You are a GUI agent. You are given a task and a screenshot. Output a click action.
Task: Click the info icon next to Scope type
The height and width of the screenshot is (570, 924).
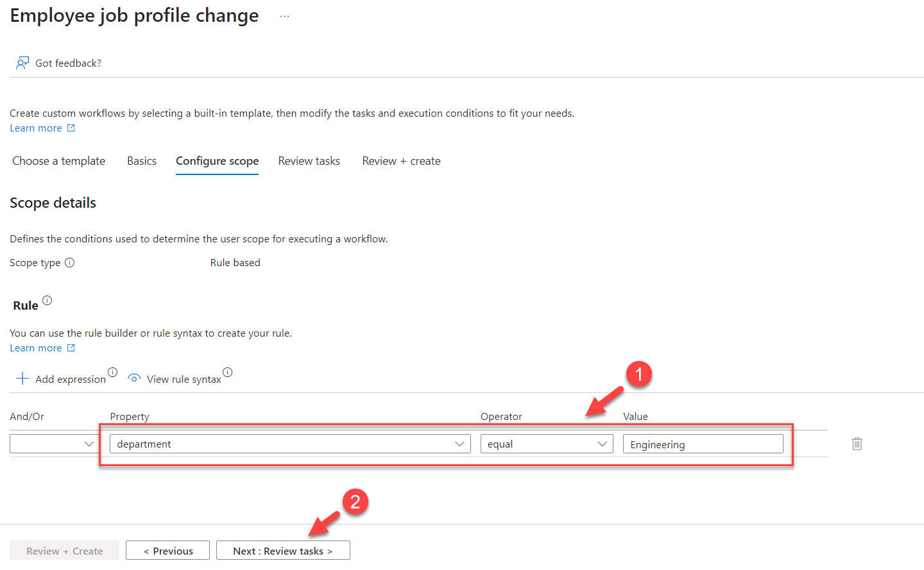click(71, 262)
